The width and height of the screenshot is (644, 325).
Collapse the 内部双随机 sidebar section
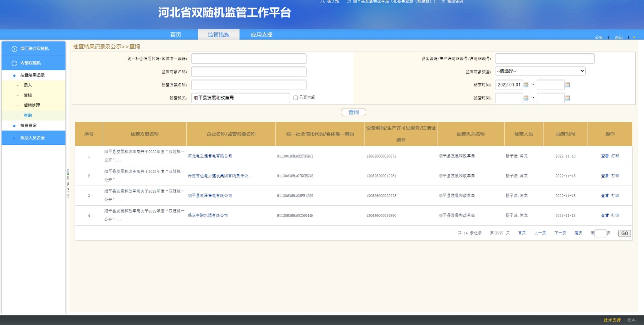33,63
